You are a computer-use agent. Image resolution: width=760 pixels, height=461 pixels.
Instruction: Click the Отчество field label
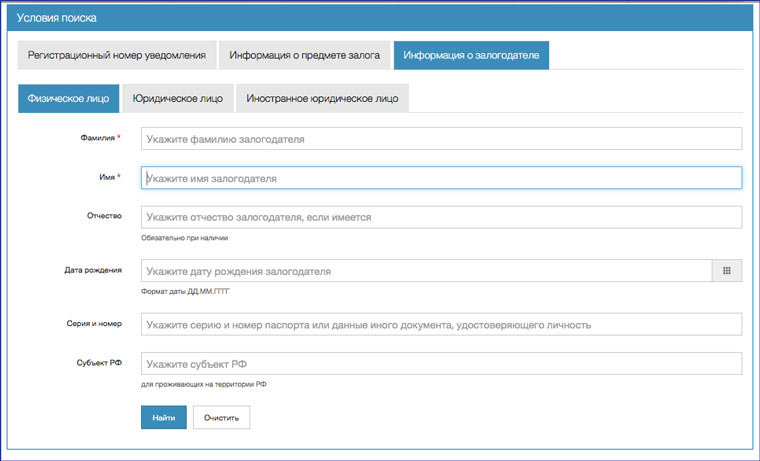(104, 216)
